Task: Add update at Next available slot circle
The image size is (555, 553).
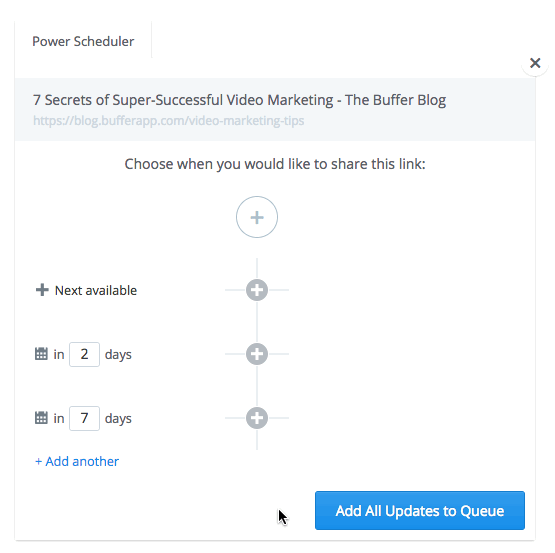Action: (x=257, y=290)
